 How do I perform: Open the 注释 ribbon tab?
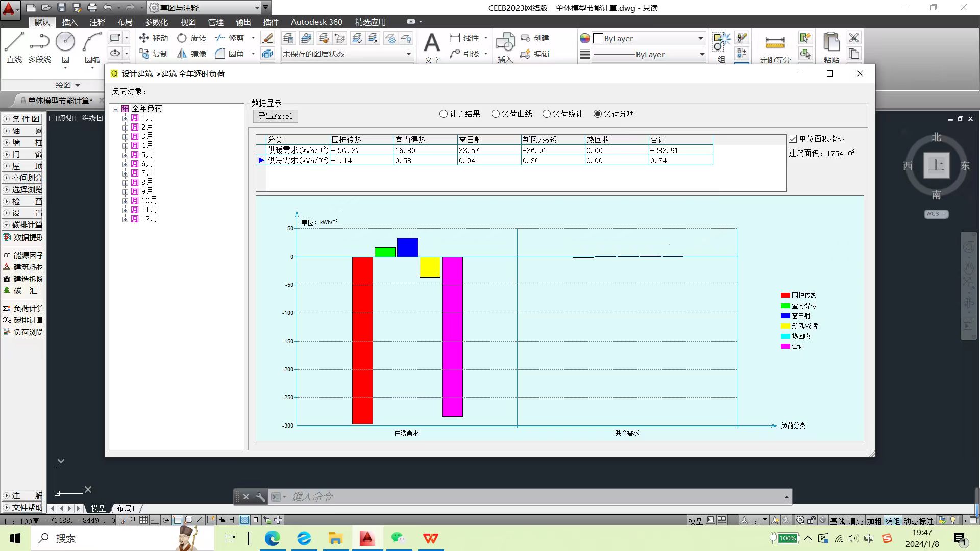point(97,22)
